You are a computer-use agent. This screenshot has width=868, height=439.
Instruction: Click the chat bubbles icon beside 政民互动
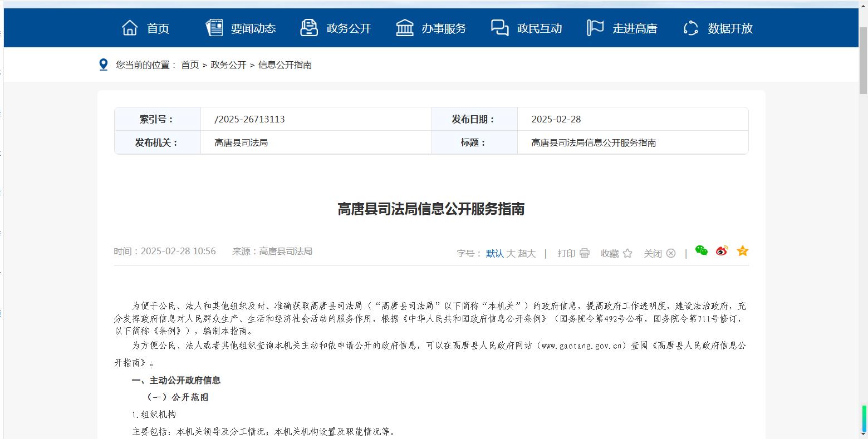point(499,28)
